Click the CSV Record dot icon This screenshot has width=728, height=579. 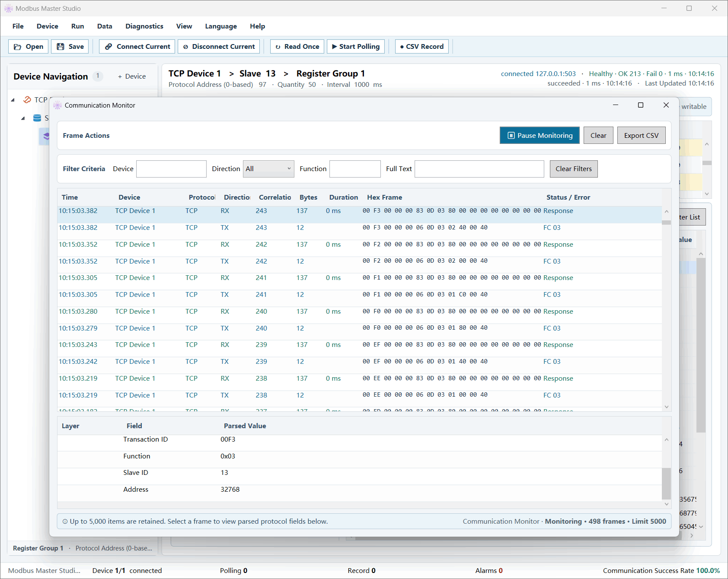(x=402, y=47)
